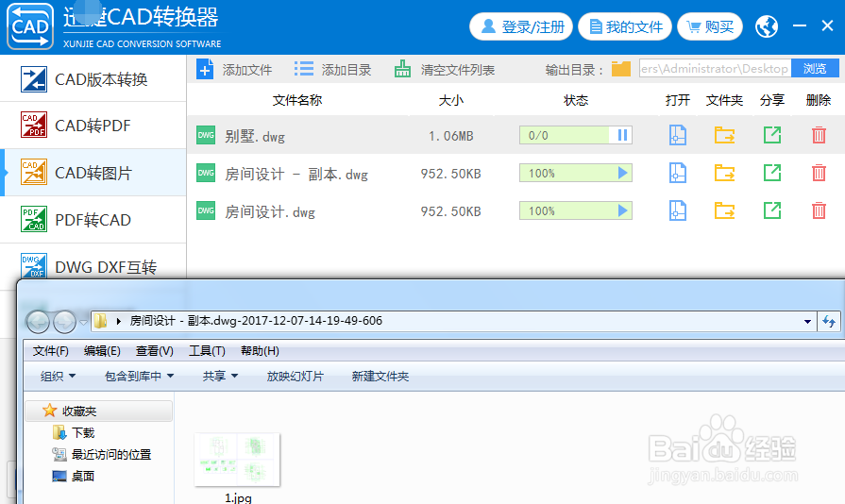The image size is (845, 504).
Task: Click 100% progress bar of 房间设计.dwg
Action: tap(576, 210)
